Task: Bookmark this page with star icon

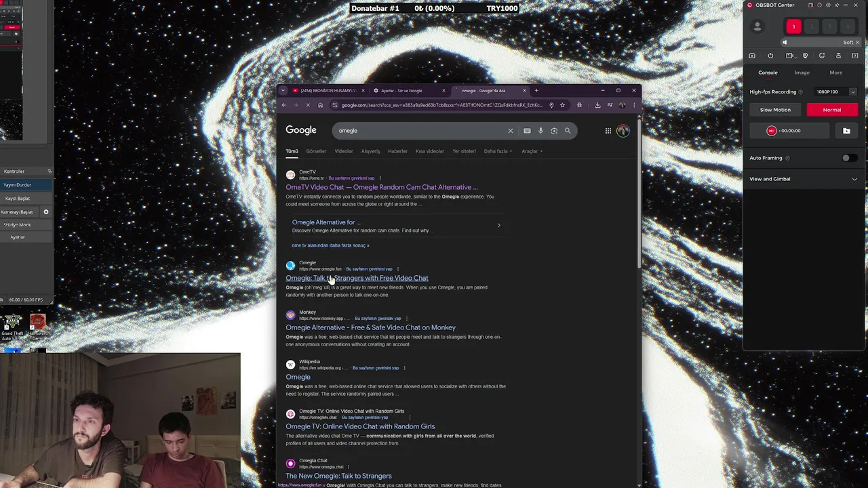Action: [x=562, y=105]
